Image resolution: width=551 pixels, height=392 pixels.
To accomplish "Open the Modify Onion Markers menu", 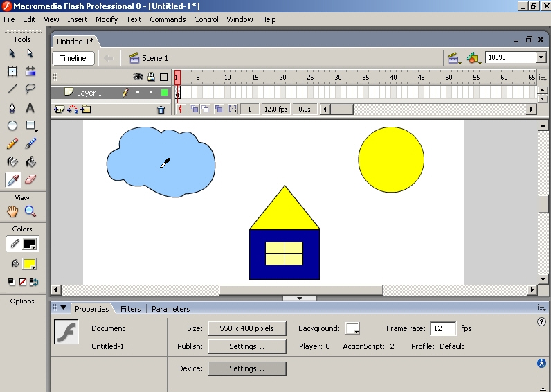I will pyautogui.click(x=233, y=109).
